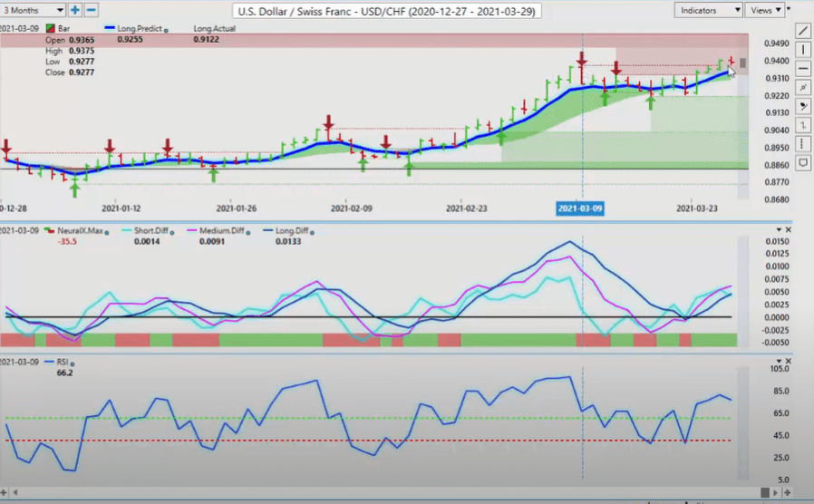This screenshot has height=504, width=814.
Task: Click the NeuralX.Max settings dot
Action: coord(107,233)
